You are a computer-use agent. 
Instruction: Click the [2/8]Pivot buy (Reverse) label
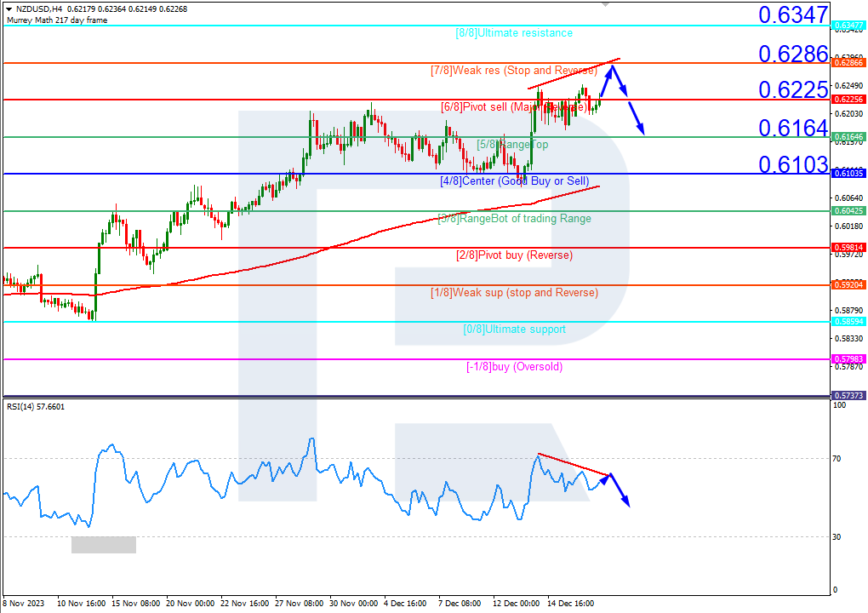point(514,255)
